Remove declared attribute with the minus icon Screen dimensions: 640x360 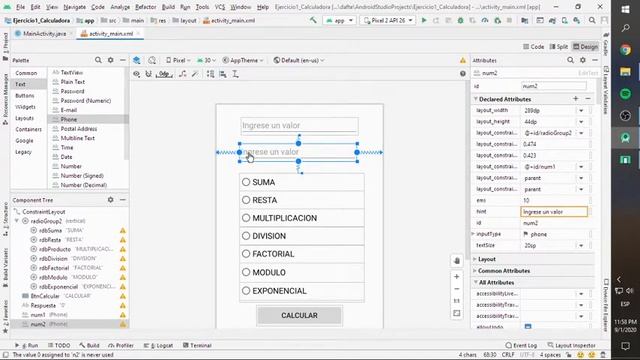(x=588, y=99)
